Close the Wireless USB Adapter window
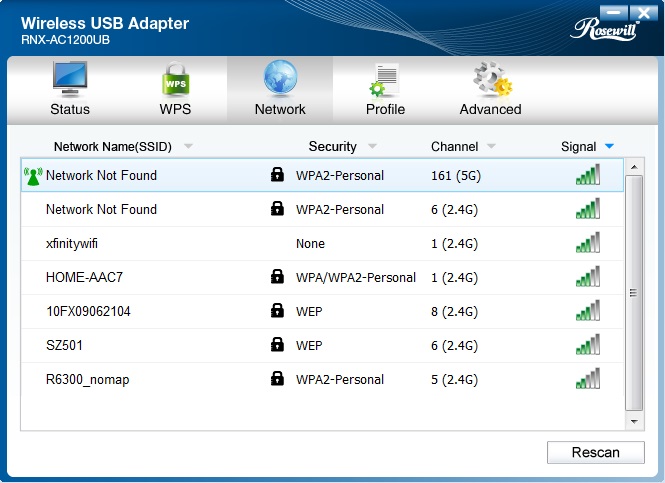This screenshot has width=665, height=483. (644, 13)
